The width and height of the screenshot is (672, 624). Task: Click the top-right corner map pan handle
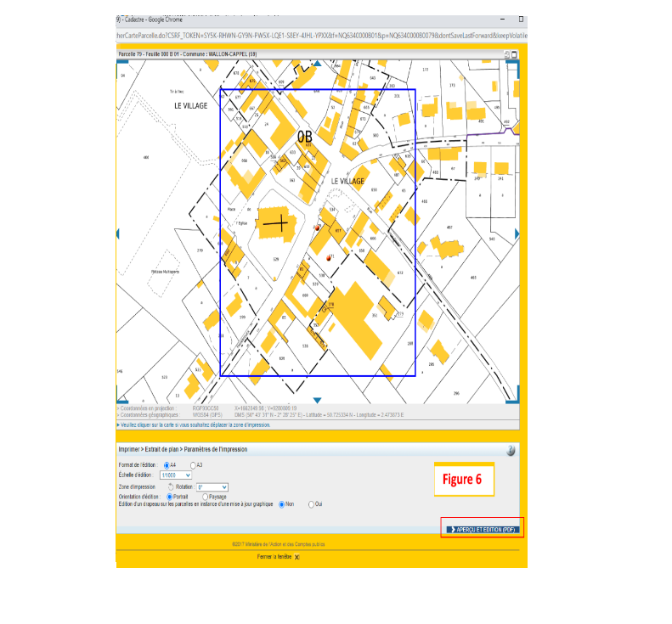513,68
